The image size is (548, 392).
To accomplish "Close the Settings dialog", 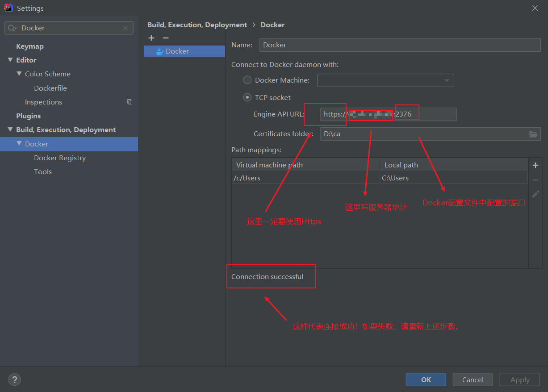I will [535, 8].
